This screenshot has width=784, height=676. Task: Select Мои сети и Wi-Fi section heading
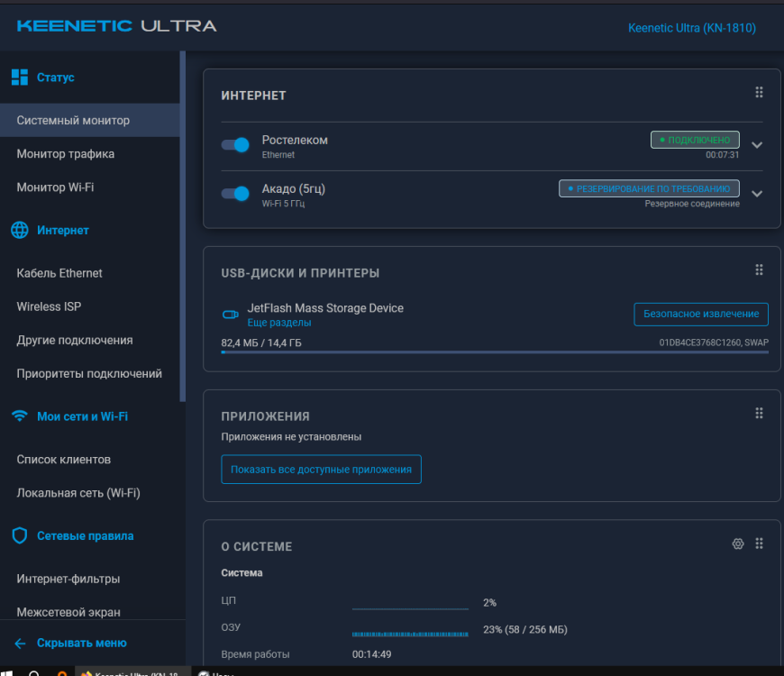83,416
